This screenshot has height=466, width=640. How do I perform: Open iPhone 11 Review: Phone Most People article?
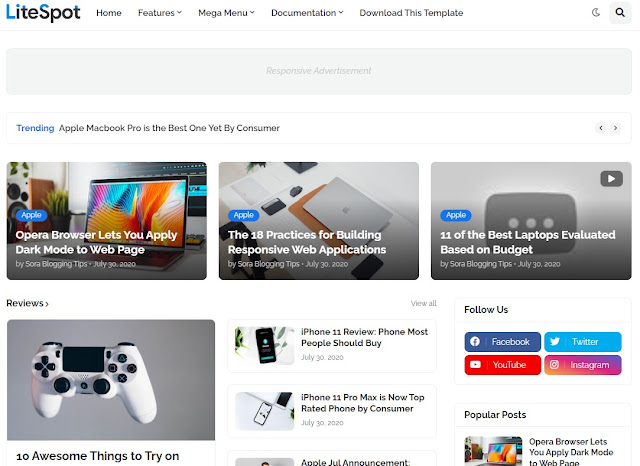coord(364,337)
